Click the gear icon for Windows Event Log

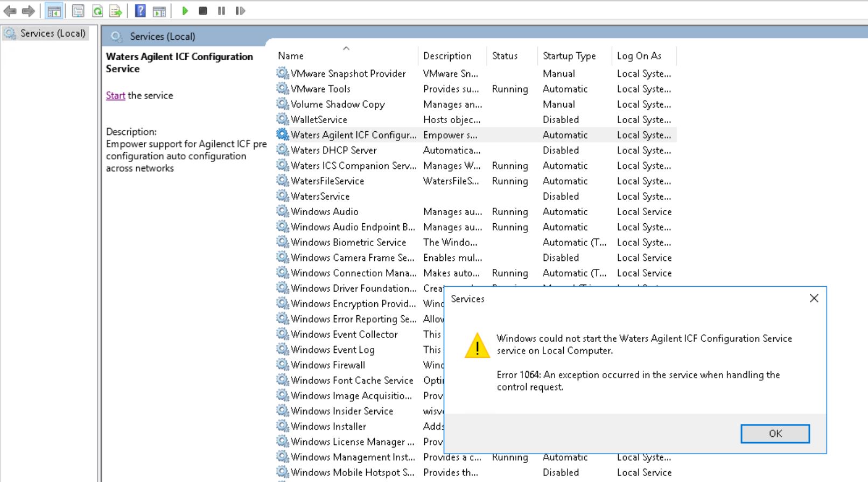pos(282,349)
